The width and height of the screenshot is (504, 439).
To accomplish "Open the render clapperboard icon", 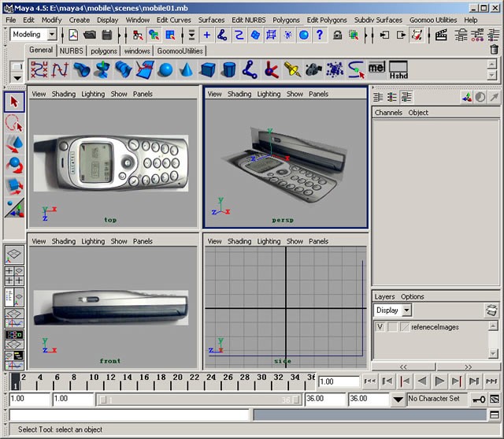I will [441, 35].
